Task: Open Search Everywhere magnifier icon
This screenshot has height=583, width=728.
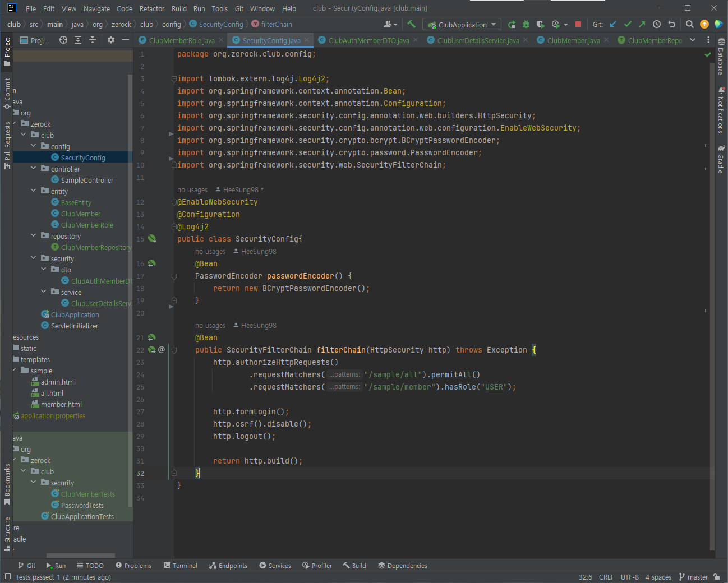Action: (x=690, y=24)
